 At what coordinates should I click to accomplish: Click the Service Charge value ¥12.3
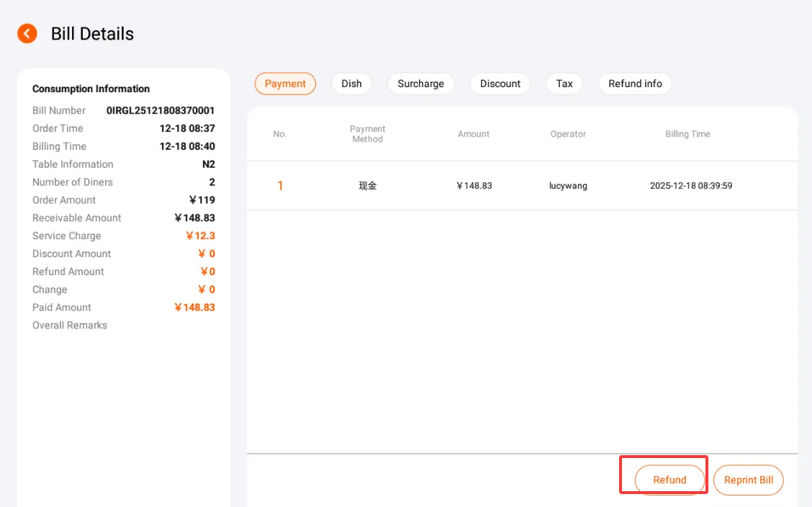click(200, 235)
